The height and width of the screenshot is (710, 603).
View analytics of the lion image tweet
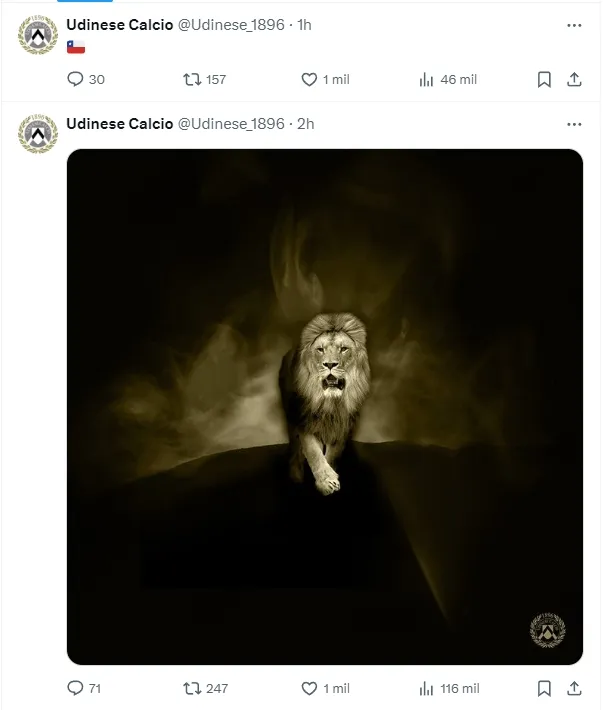coord(426,688)
